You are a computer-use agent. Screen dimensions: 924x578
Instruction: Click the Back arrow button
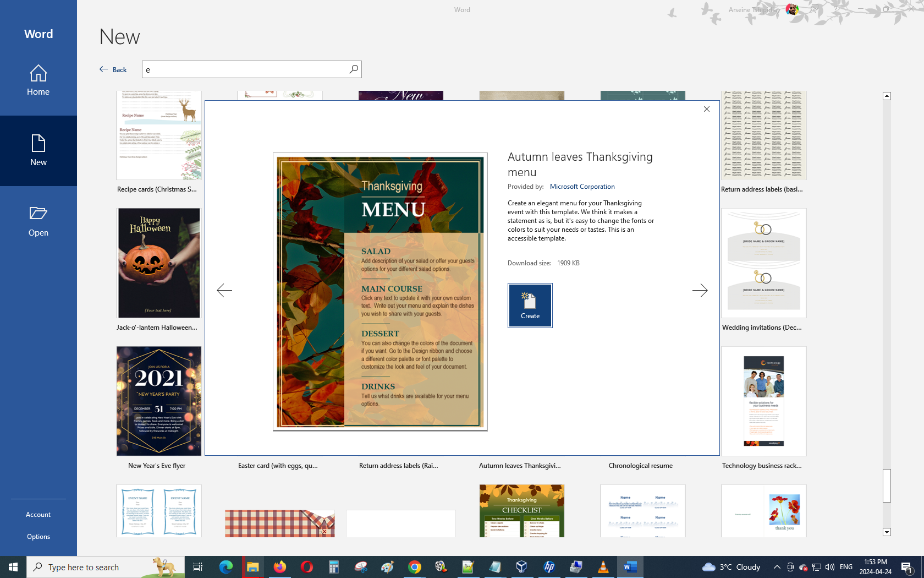pos(113,69)
